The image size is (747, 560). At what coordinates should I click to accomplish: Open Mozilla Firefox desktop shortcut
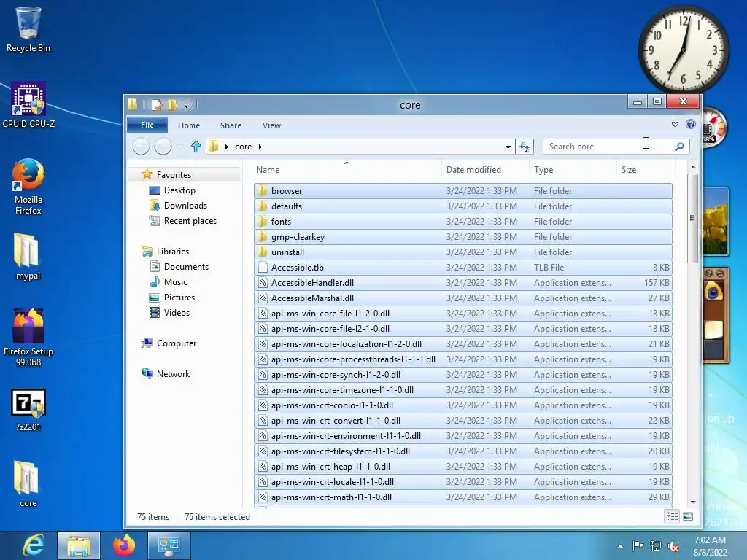[x=28, y=187]
